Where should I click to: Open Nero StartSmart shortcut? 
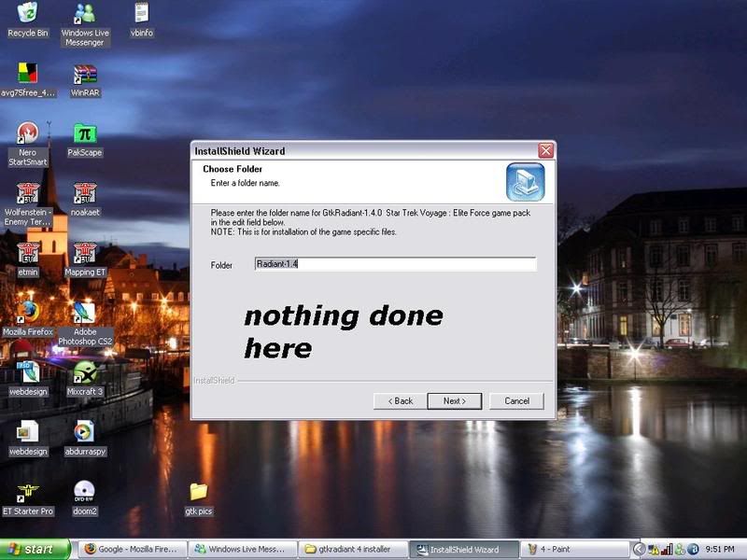coord(27,134)
